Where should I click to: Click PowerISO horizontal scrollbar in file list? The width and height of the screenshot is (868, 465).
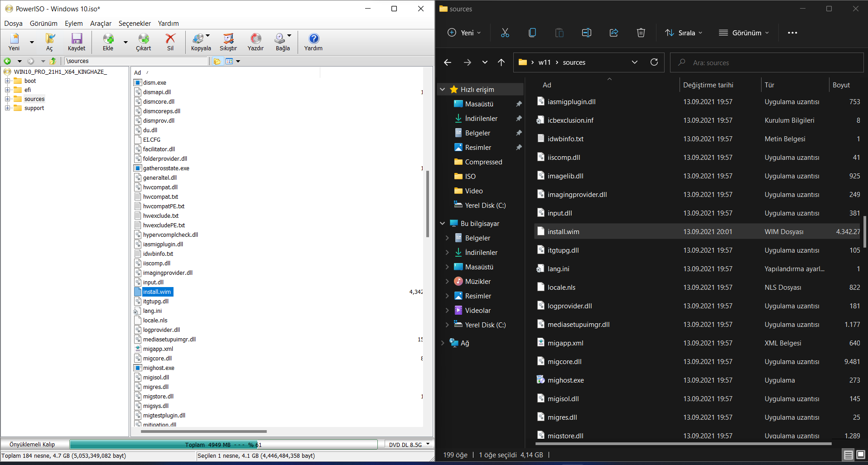tap(204, 431)
